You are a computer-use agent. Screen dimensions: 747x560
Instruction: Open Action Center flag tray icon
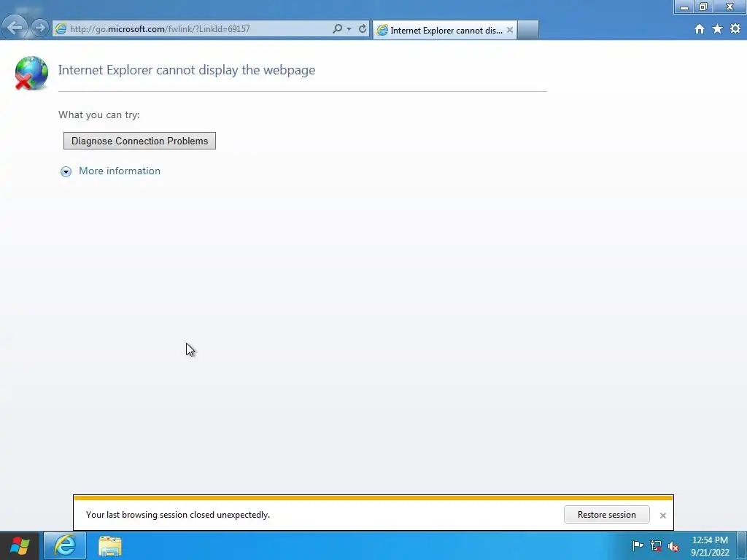[x=638, y=545]
